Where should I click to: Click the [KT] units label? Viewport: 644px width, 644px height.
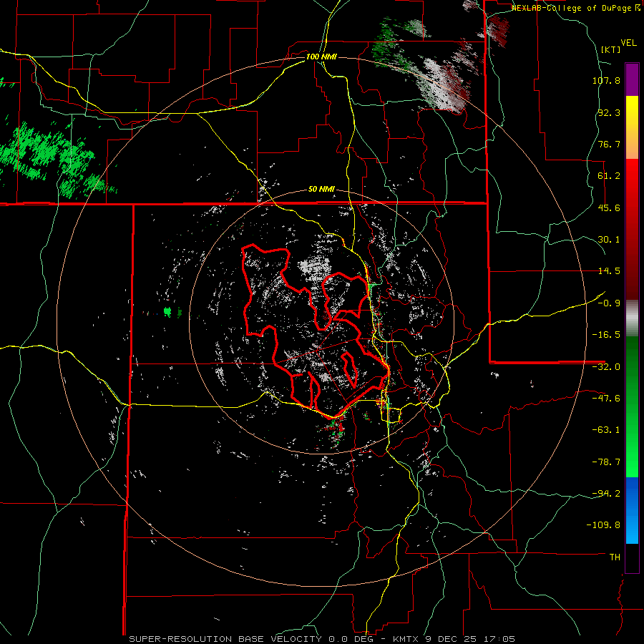(610, 49)
